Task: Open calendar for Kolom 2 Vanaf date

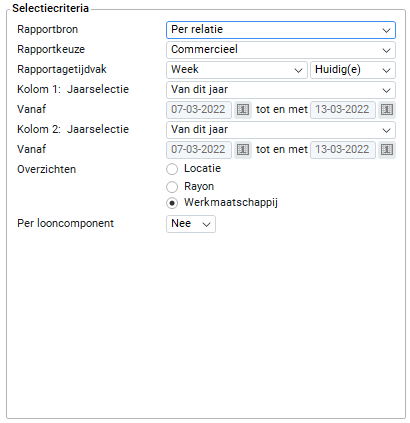Action: 243,150
